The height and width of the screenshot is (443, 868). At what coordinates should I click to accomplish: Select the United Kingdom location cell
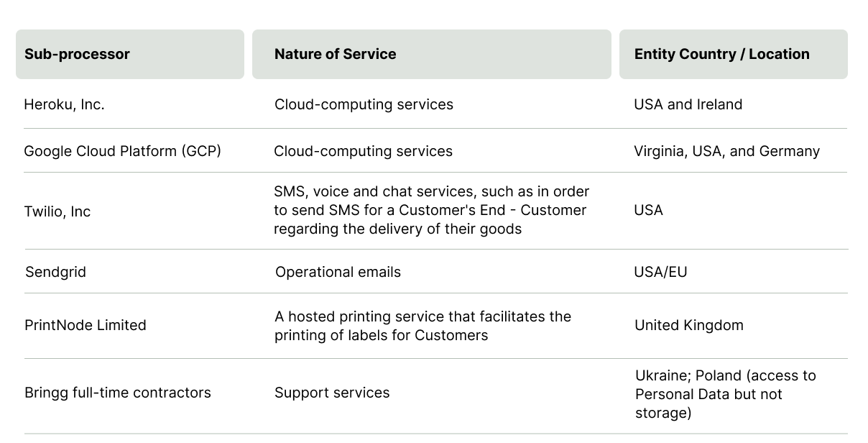(x=688, y=325)
